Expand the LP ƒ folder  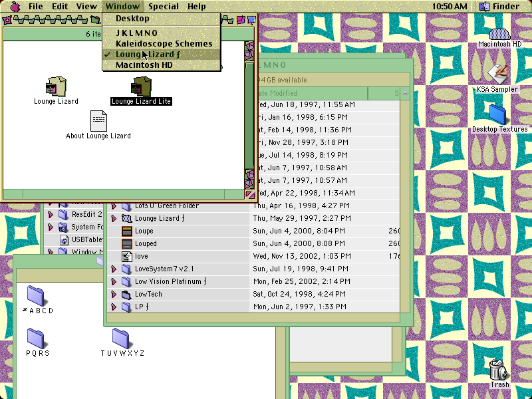[x=114, y=307]
